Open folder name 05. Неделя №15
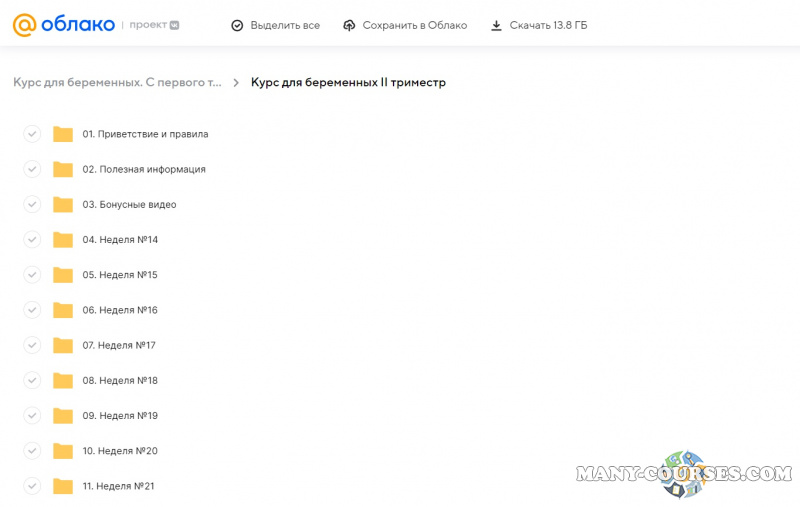800x507 pixels. (120, 275)
